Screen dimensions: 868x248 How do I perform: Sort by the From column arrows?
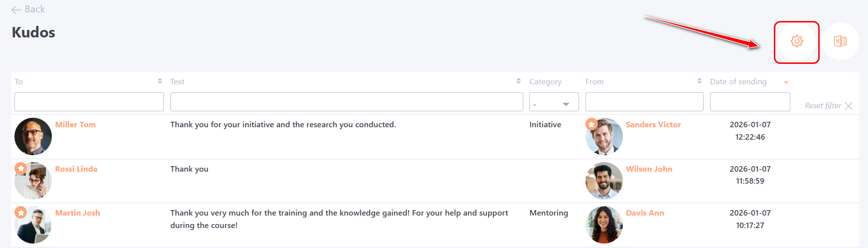tap(699, 81)
